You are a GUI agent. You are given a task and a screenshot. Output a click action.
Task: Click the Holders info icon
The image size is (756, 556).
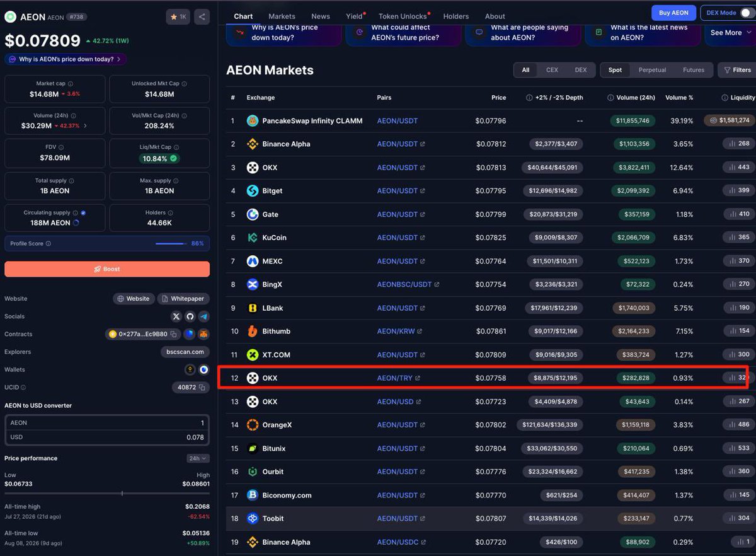[171, 213]
